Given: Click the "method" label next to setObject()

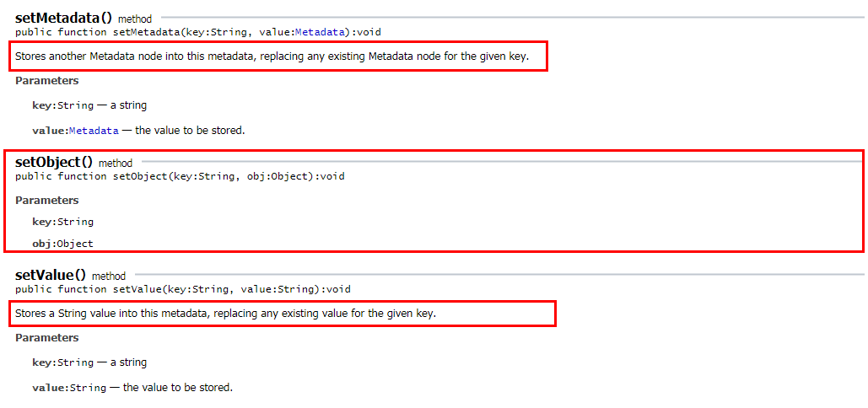Looking at the screenshot, I should click(116, 163).
